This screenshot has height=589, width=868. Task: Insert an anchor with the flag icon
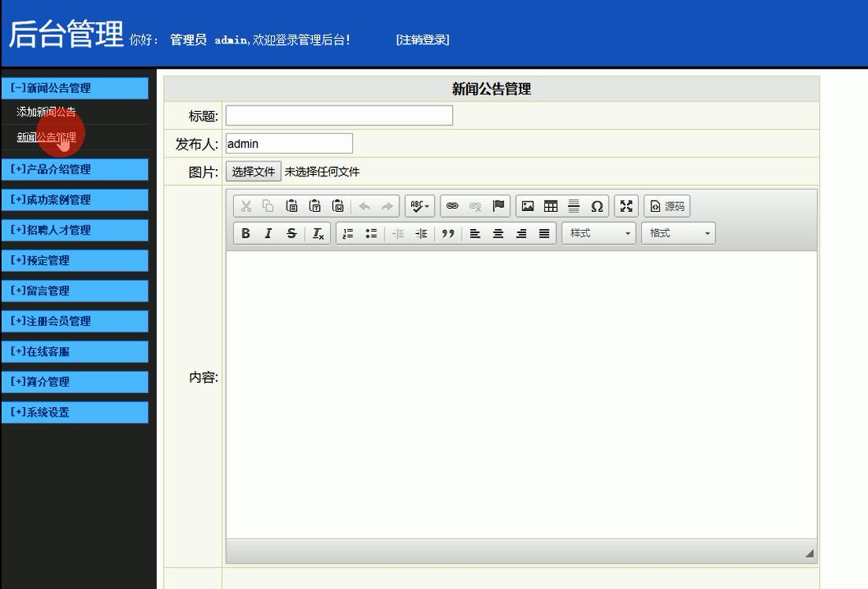[x=499, y=206]
